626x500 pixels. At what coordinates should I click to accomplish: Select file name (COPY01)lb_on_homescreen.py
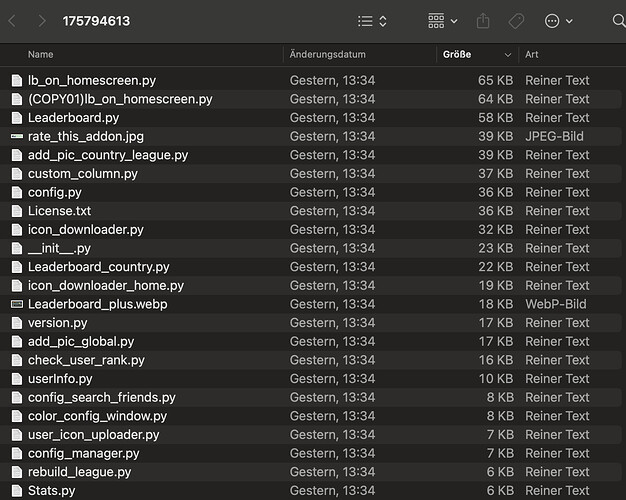(120, 99)
